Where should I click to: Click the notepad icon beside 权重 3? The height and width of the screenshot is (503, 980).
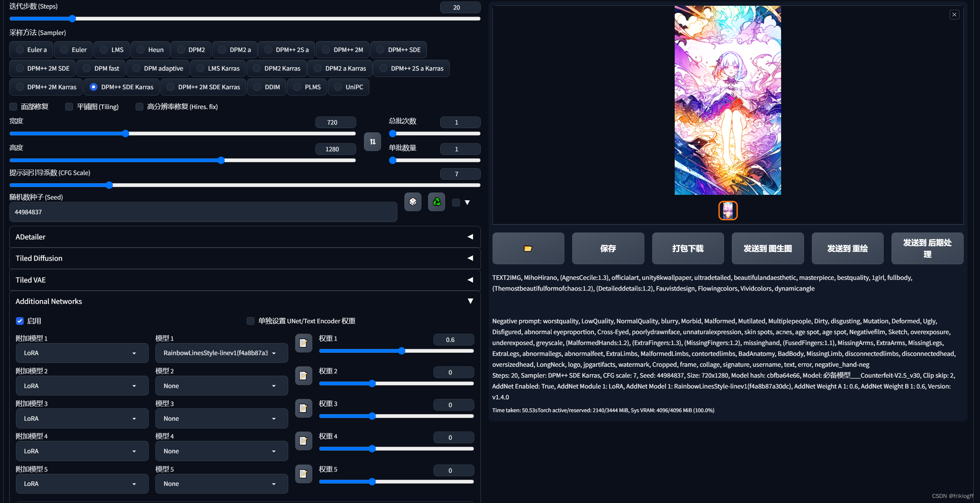point(303,408)
